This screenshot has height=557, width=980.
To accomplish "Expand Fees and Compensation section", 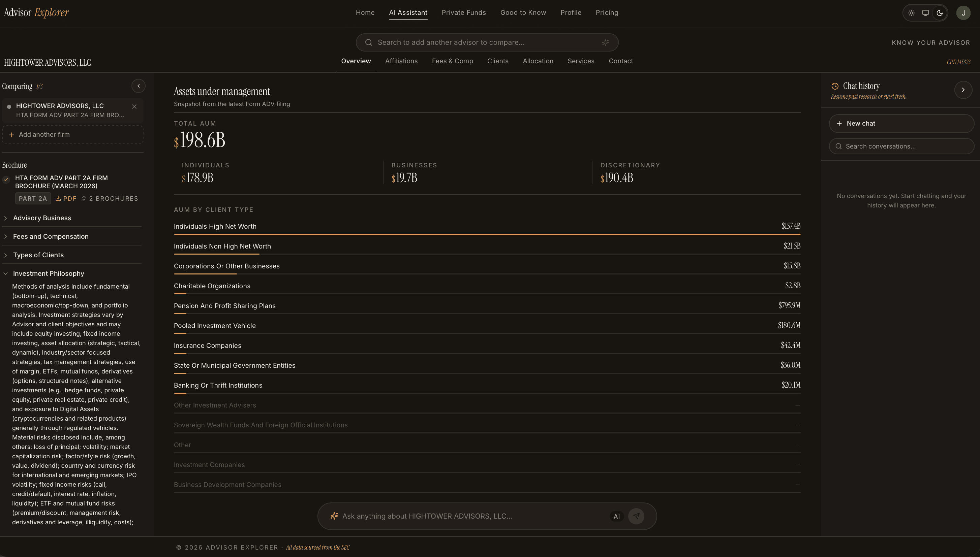I will pyautogui.click(x=72, y=236).
